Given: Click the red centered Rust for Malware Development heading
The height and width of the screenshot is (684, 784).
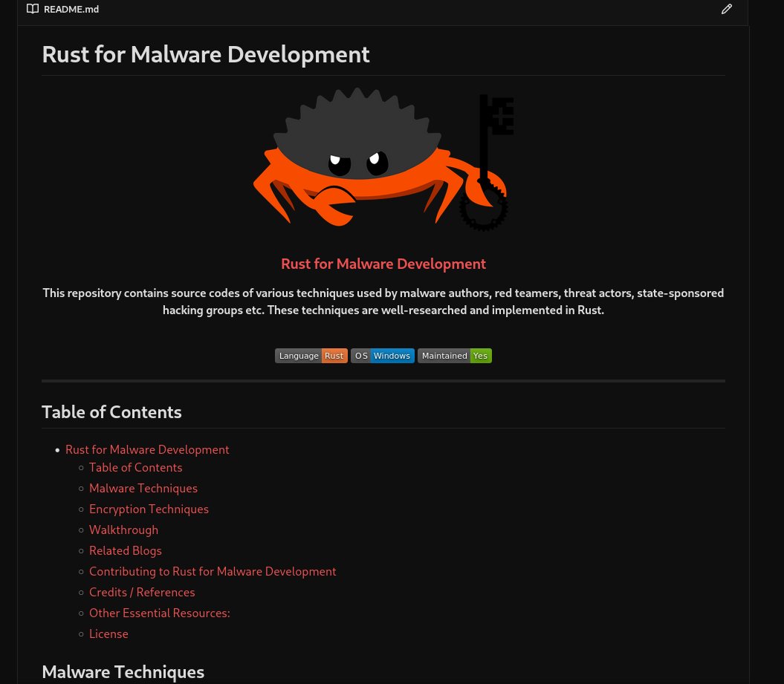Looking at the screenshot, I should click(383, 264).
